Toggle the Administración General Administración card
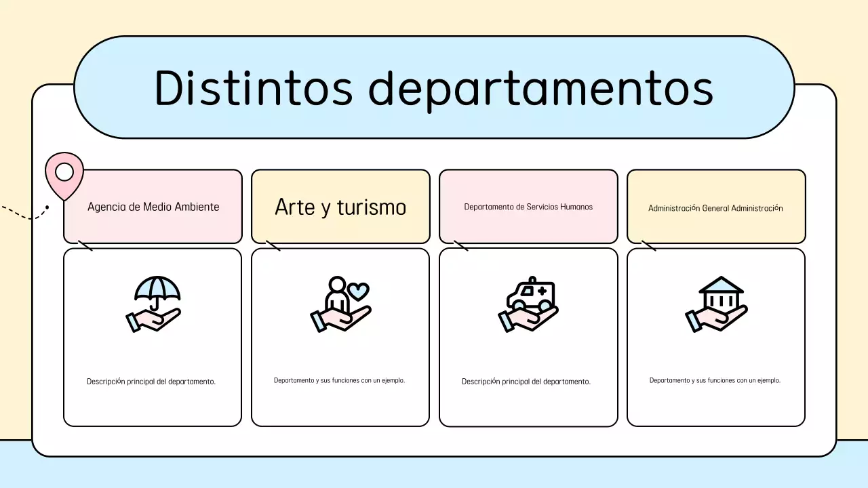 tap(716, 206)
